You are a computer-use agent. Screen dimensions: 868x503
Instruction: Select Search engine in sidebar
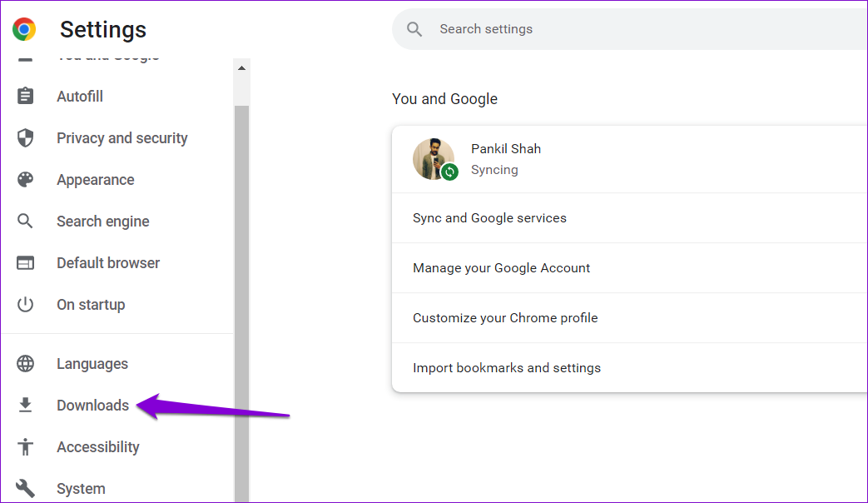click(103, 221)
